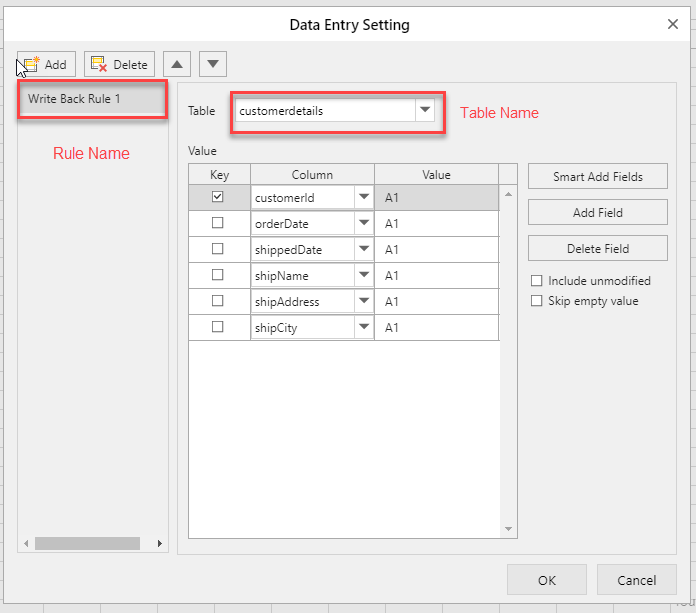Open the customerdetails Table dropdown
The image size is (696, 613).
[425, 111]
